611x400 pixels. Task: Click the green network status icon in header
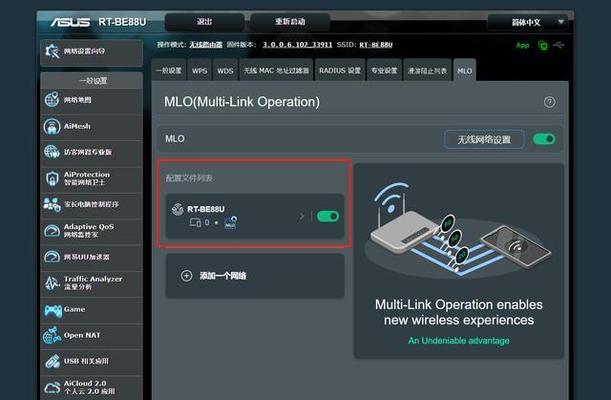[542, 46]
